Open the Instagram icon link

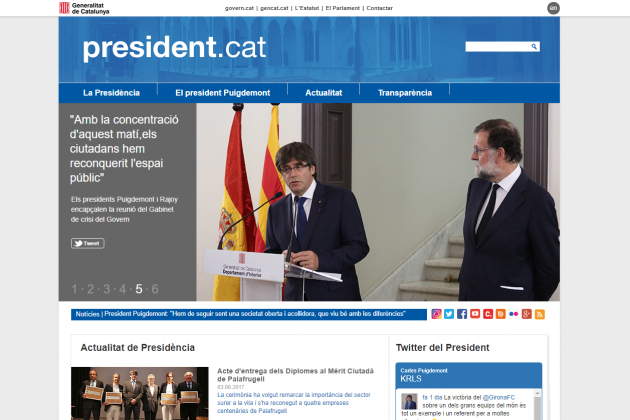pyautogui.click(x=436, y=314)
